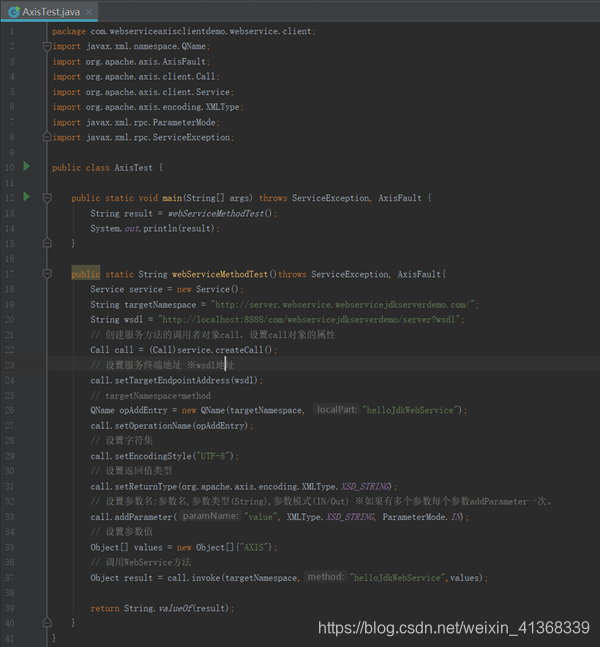Click 'import org.apache.axis.encoding.XMLType' line
Screen dimensions: 600x647
coord(148,107)
